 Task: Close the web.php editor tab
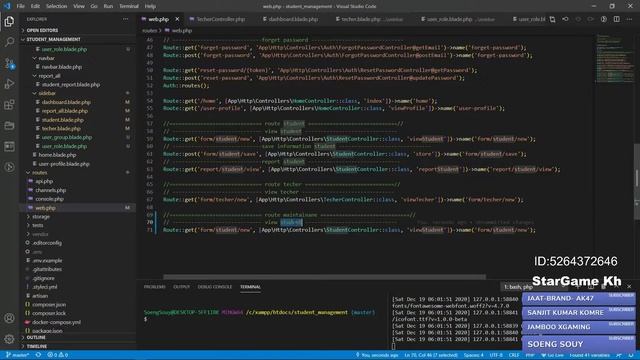(x=177, y=19)
